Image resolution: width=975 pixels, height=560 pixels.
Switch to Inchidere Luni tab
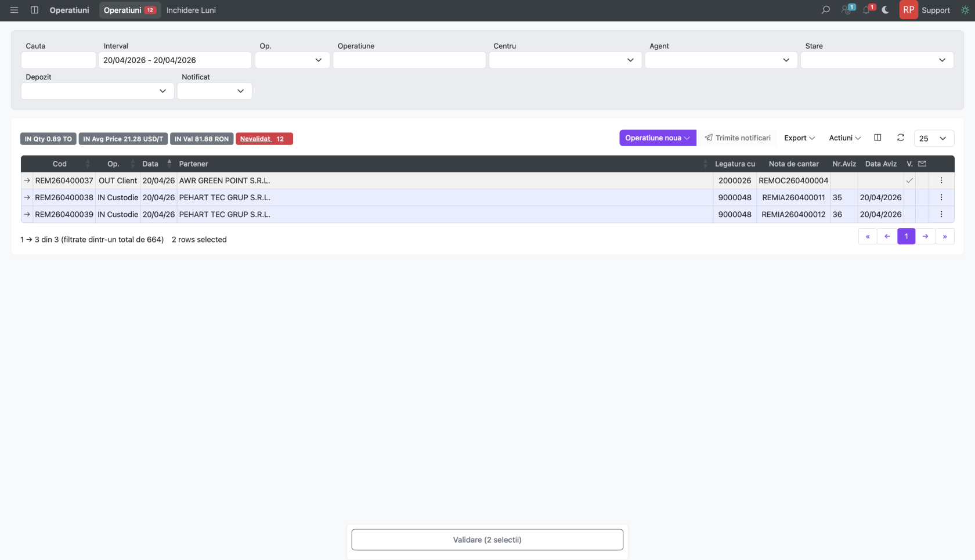coord(191,10)
